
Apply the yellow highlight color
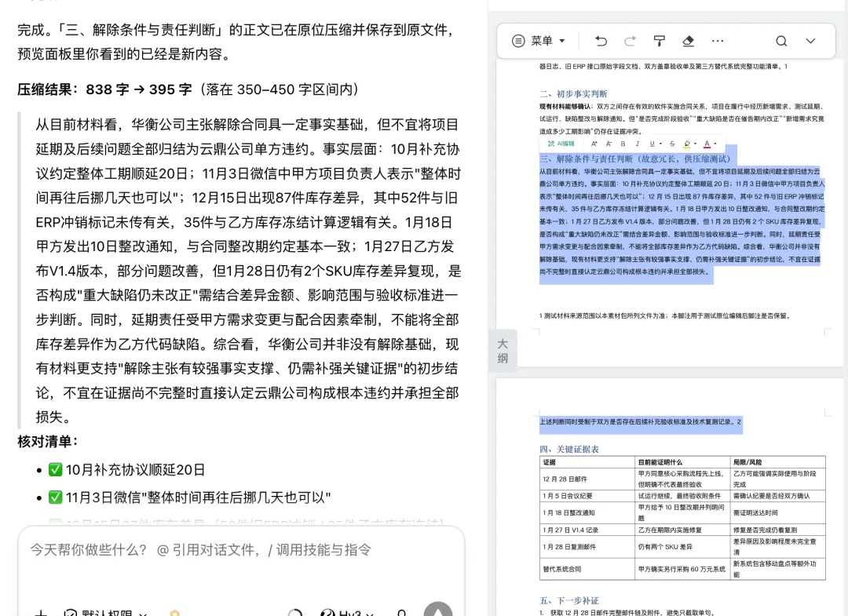687,144
